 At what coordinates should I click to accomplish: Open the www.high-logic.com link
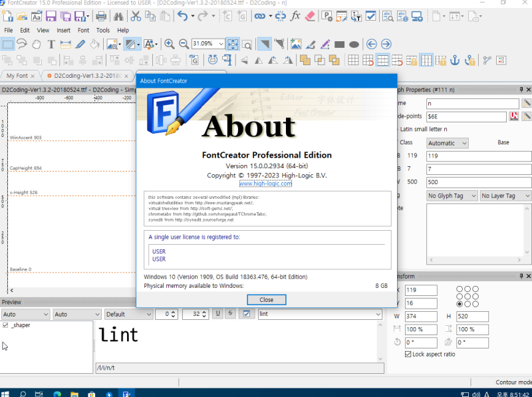(265, 184)
